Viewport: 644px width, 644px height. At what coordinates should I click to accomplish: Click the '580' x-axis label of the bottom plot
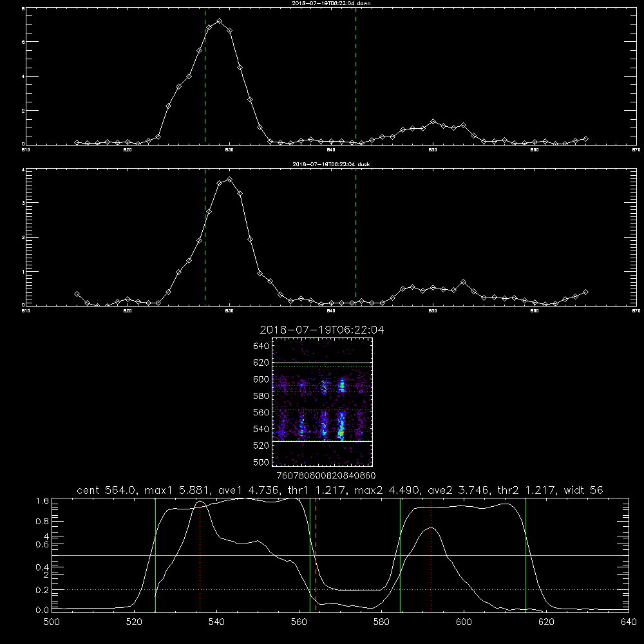click(381, 622)
